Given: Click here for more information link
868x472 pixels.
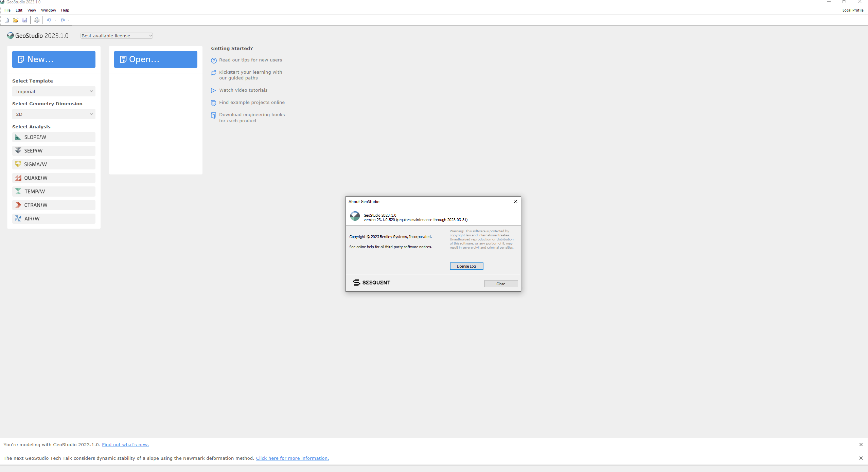Looking at the screenshot, I should point(293,458).
